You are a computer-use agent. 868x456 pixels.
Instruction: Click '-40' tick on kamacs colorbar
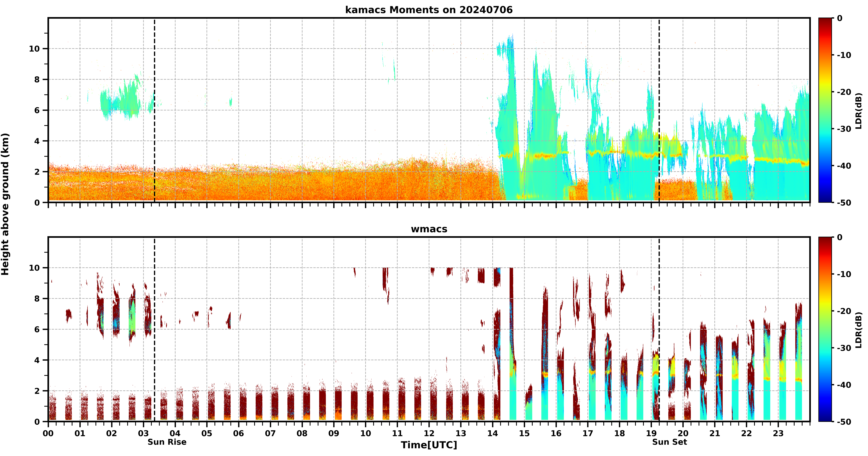844,166
